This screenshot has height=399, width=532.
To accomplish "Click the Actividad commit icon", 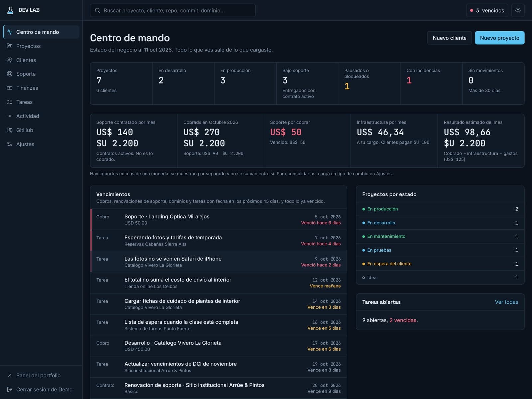I will (x=10, y=116).
